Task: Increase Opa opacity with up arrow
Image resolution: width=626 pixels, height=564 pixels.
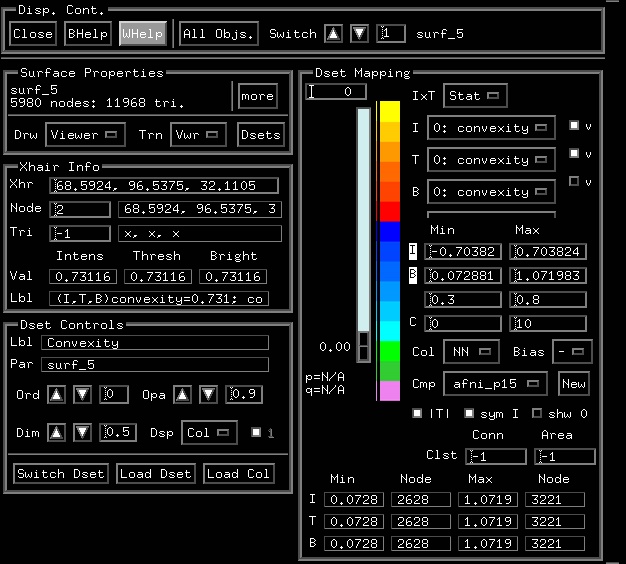Action: (x=182, y=394)
